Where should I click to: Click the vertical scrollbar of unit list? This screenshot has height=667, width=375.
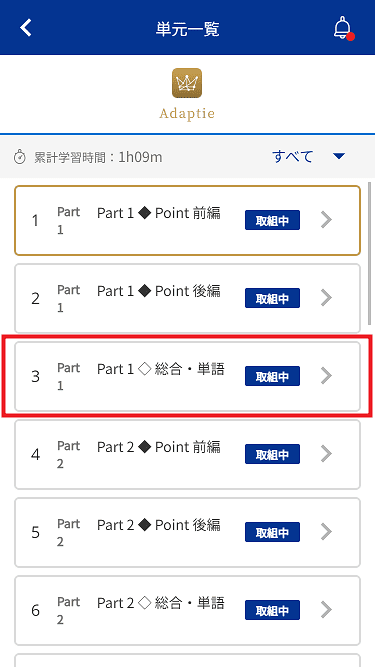[x=369, y=254]
